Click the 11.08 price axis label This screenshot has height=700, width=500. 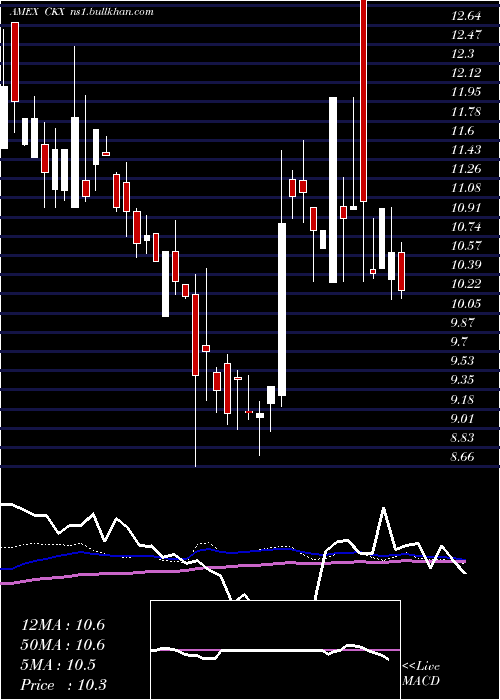pos(466,188)
